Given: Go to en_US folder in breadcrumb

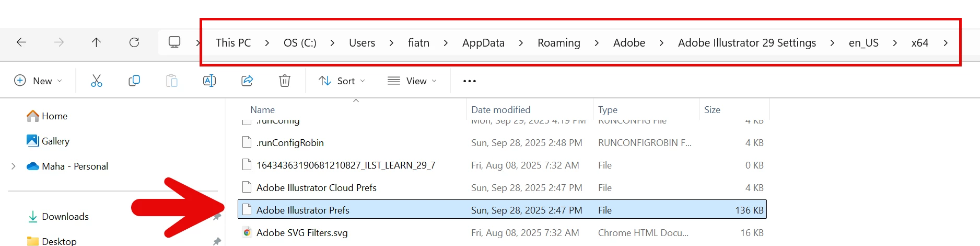Looking at the screenshot, I should click(864, 43).
